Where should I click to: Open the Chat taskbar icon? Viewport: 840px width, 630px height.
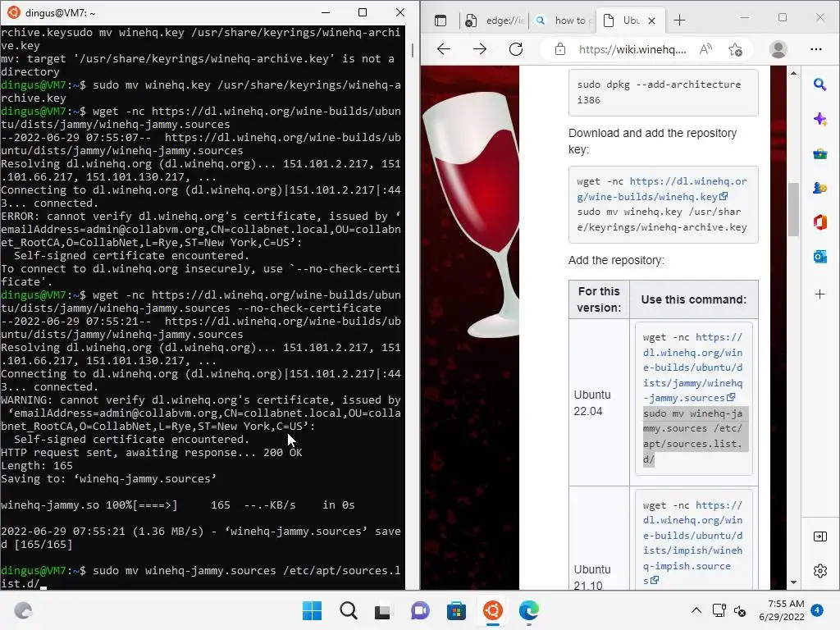420,610
